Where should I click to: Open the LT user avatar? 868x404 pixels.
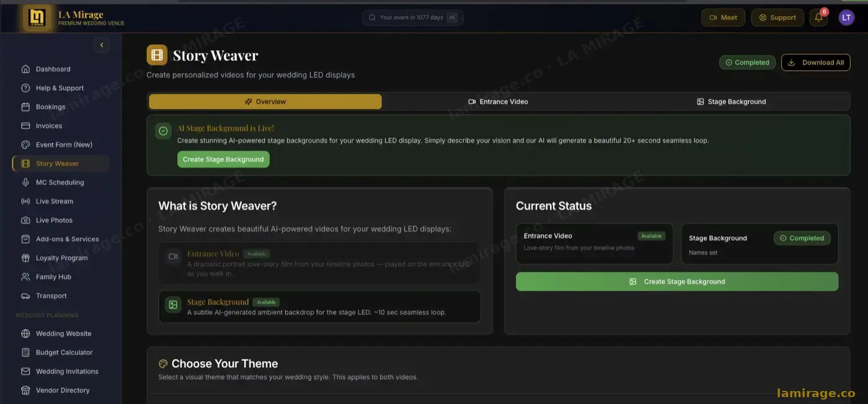point(846,17)
